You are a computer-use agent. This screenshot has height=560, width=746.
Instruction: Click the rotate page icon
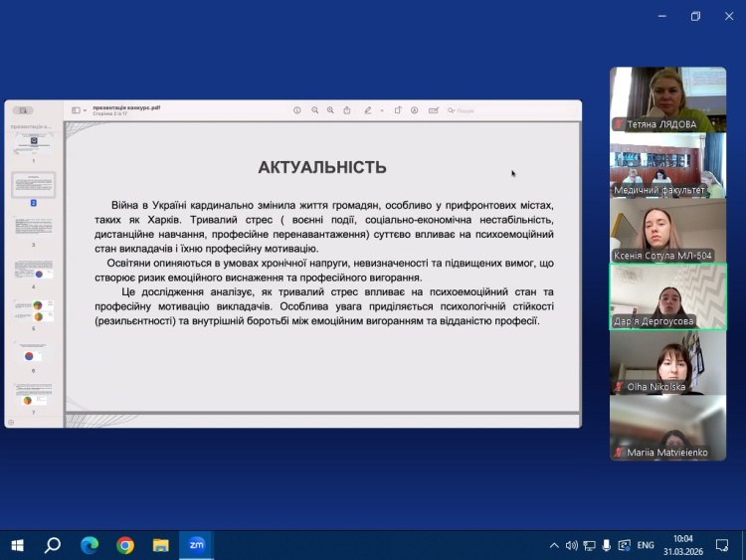(x=398, y=110)
